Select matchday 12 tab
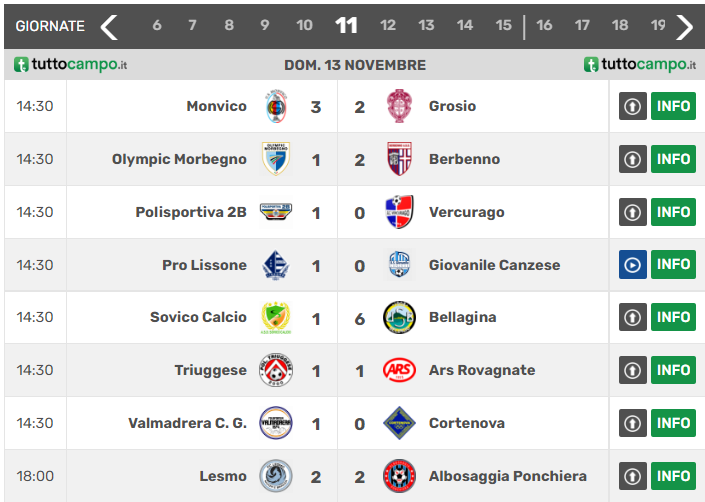This screenshot has width=705, height=502. [388, 26]
